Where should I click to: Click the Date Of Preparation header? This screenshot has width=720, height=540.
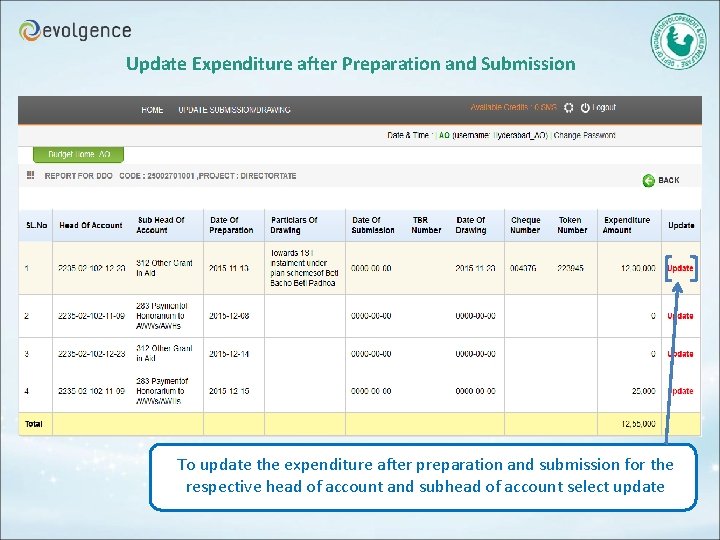231,225
